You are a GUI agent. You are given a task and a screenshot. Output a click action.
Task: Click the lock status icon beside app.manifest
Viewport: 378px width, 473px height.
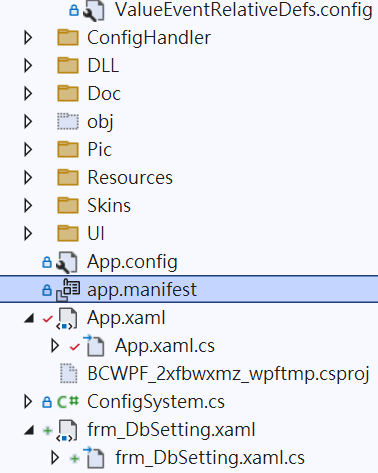point(47,290)
